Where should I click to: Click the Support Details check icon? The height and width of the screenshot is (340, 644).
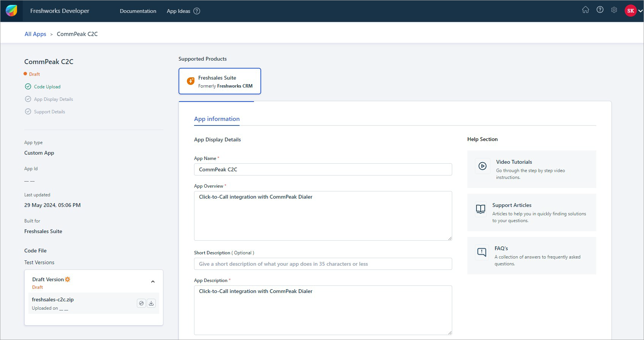pos(28,111)
